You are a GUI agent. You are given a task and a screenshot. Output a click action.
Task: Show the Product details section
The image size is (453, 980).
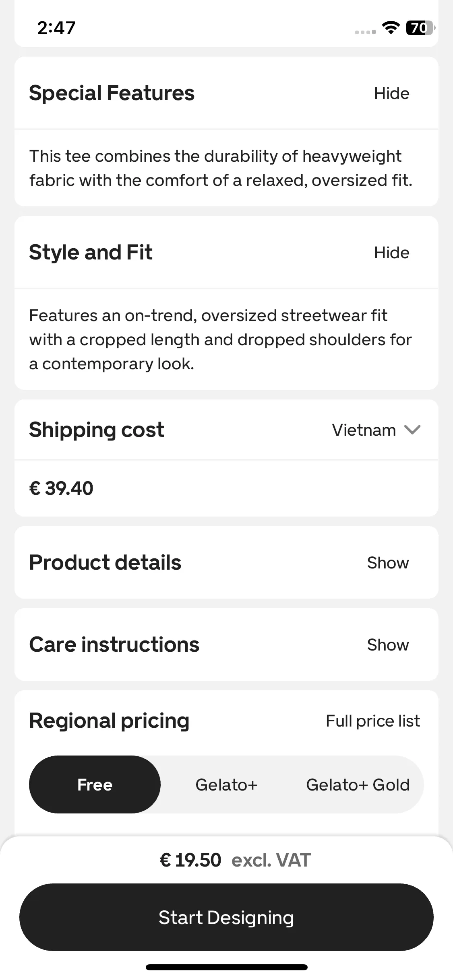(x=388, y=562)
